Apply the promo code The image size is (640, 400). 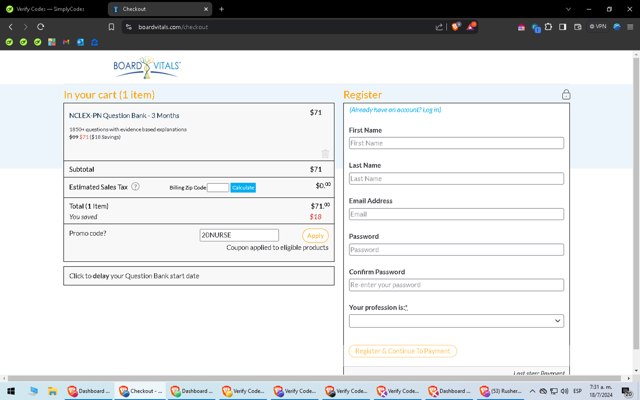315,236
